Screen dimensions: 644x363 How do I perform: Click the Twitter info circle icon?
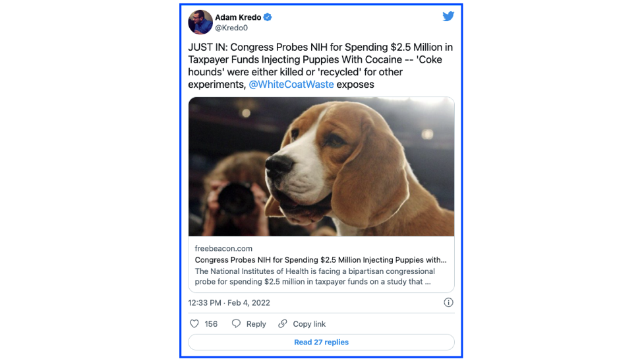click(448, 302)
